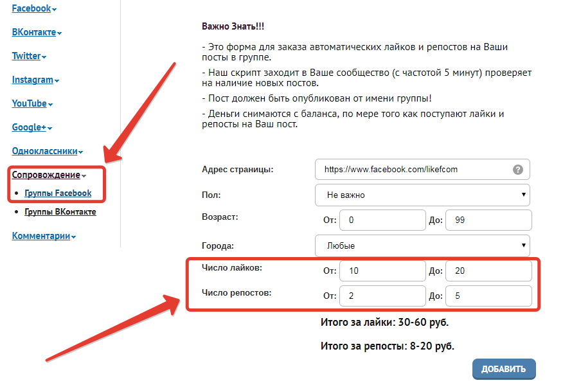Image resolution: width=563 pixels, height=392 pixels.
Task: Expand the Facebook menu section
Action: [34, 9]
